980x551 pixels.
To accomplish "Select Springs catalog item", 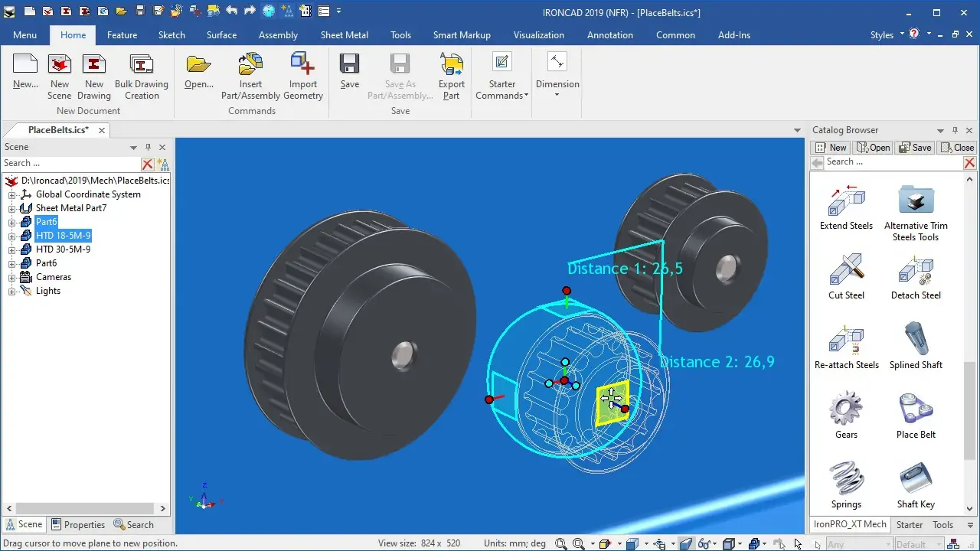I will 846,486.
